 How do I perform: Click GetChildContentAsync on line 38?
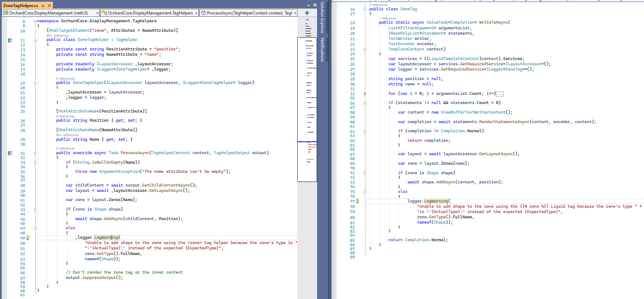(166, 185)
